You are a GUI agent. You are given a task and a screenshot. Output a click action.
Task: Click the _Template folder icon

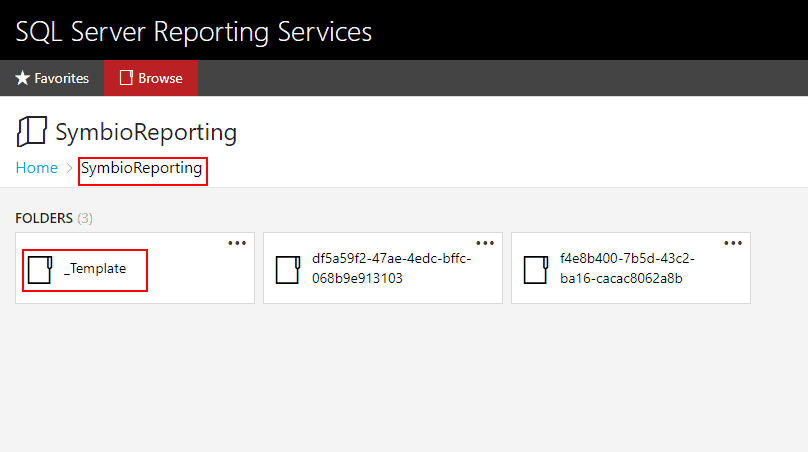[x=39, y=270]
